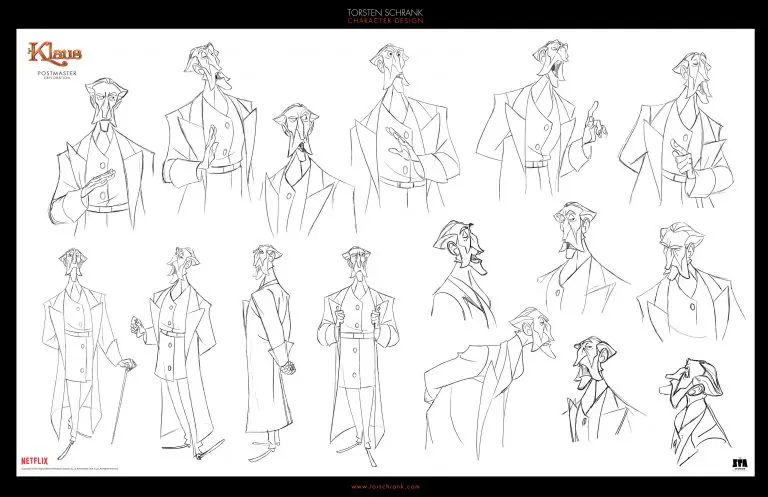Click the red Netflix logo
768x497 pixels.
point(34,461)
